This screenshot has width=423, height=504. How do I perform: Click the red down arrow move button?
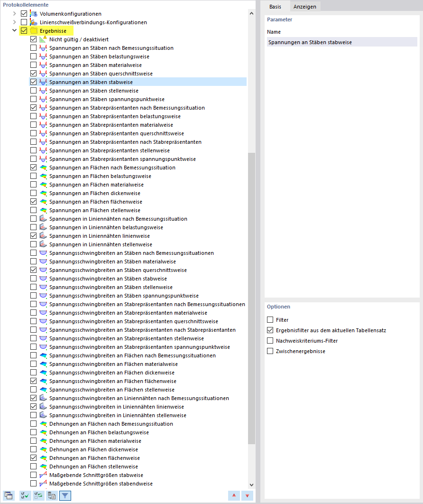point(247,495)
